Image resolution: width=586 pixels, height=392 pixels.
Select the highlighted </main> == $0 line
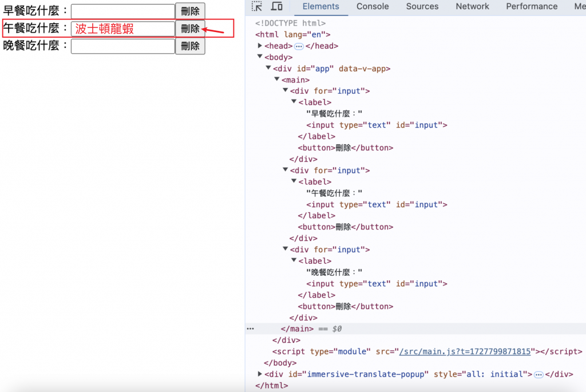[415, 329]
